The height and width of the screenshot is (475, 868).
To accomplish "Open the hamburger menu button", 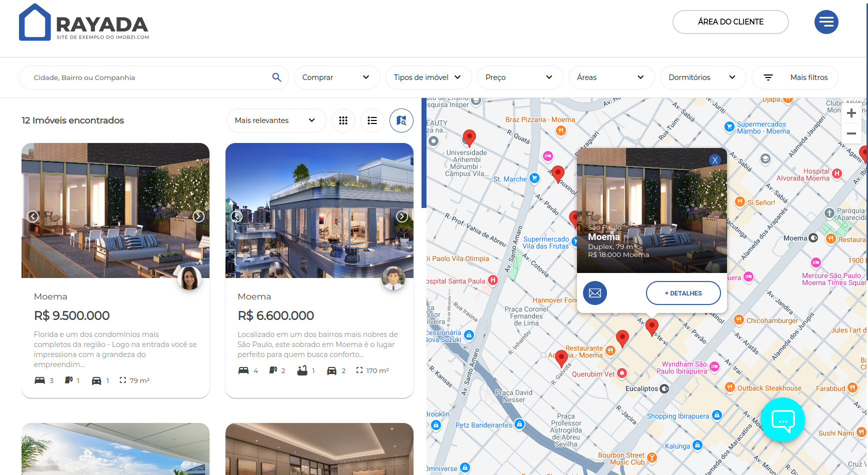I will click(x=826, y=22).
